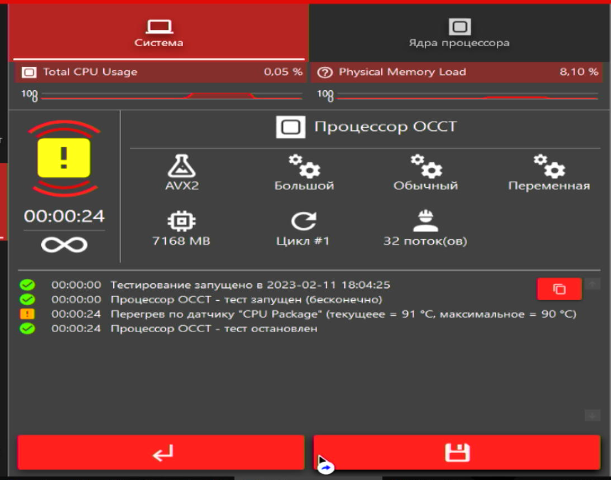Click the Total CPU Usage monitor icon
611x480 pixels.
pos(29,72)
